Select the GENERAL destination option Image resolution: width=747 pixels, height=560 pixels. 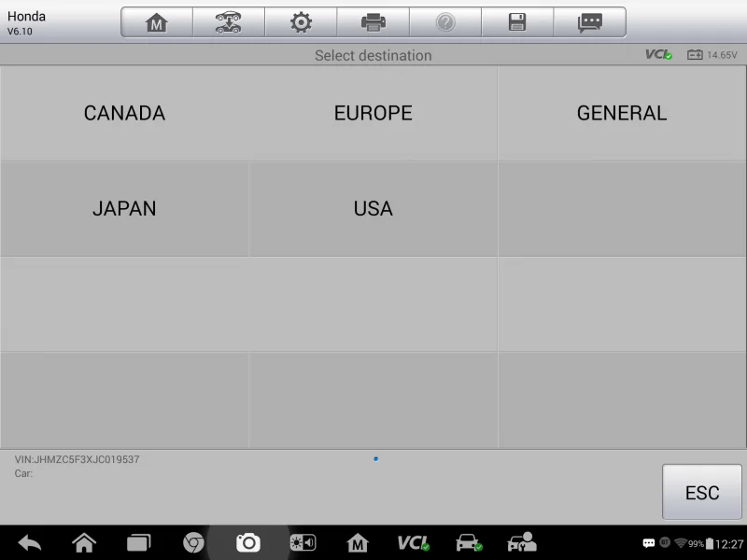click(622, 113)
